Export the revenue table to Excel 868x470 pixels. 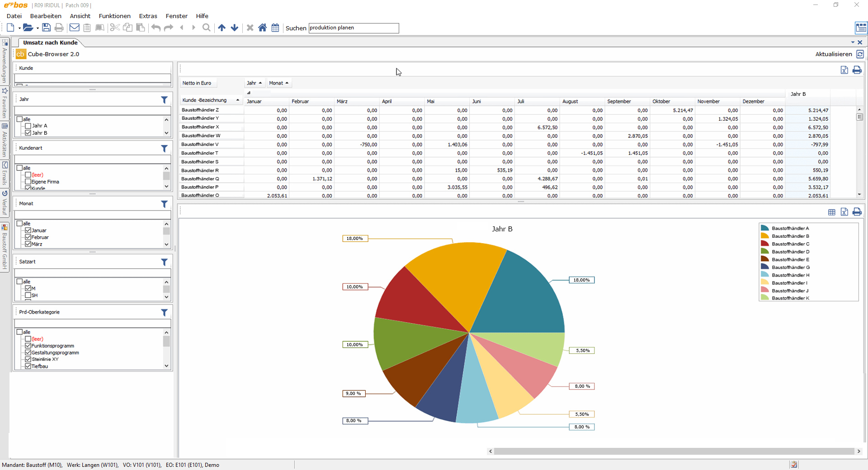point(844,70)
